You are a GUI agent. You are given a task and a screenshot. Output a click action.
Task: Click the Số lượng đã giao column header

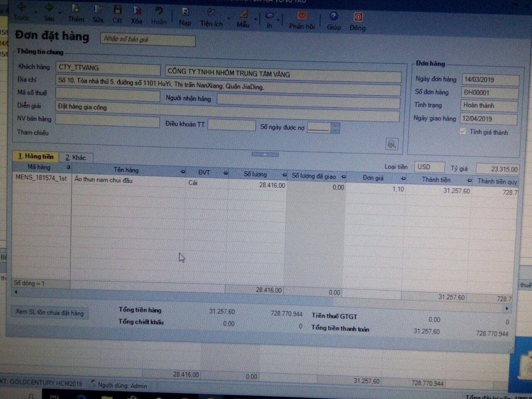[314, 176]
